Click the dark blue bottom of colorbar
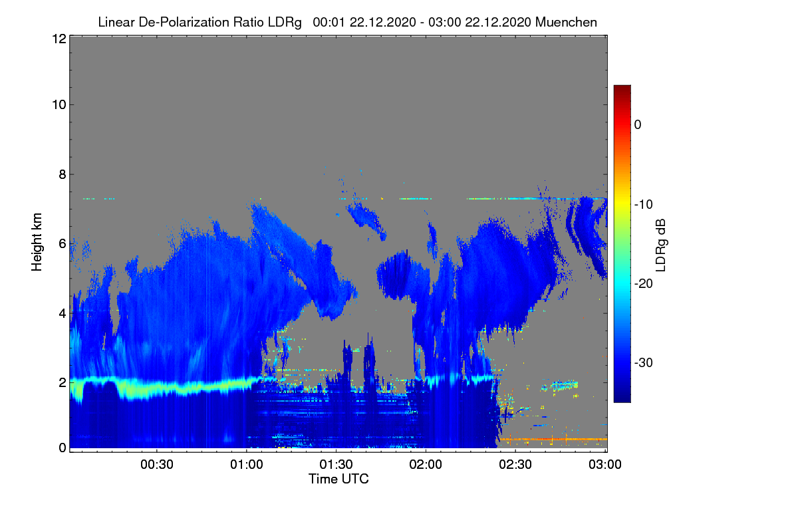Screen dimensions: 798x532 [622, 396]
